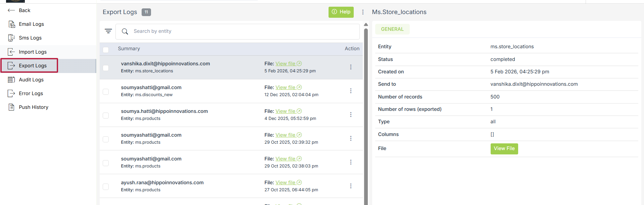
Task: Select the GENERAL tab
Action: (x=392, y=29)
